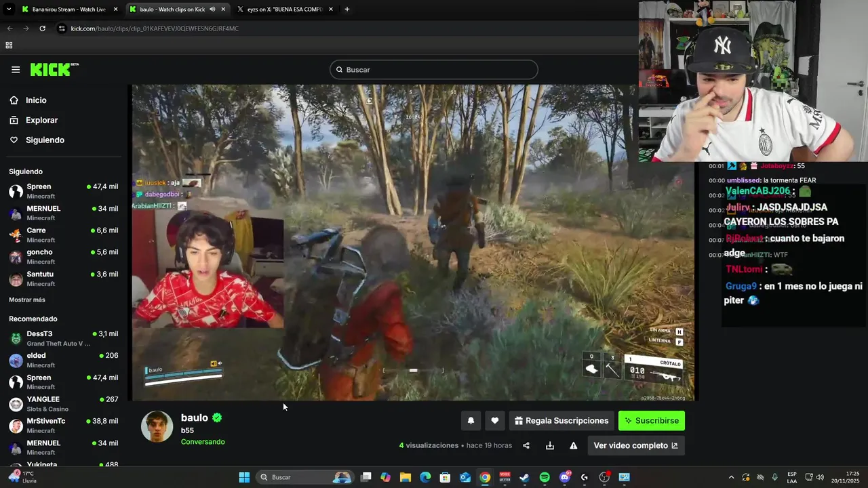Close the eyzs on X tab
The width and height of the screenshot is (868, 488).
click(331, 9)
